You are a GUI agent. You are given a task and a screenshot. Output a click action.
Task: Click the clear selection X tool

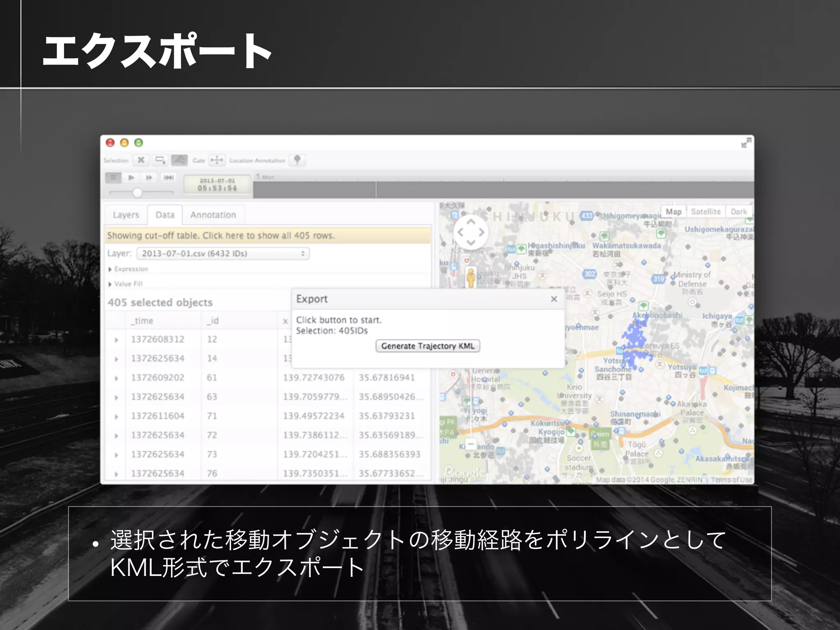[141, 160]
